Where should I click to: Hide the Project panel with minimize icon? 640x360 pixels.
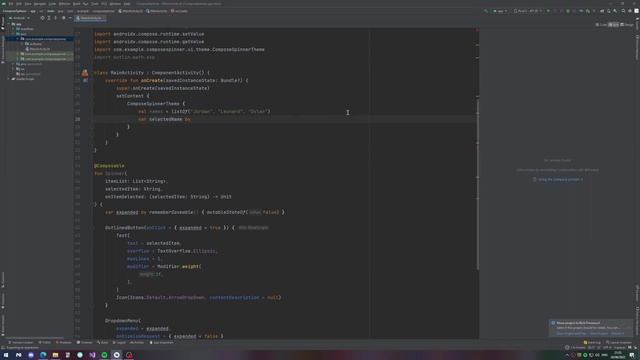tap(70, 18)
